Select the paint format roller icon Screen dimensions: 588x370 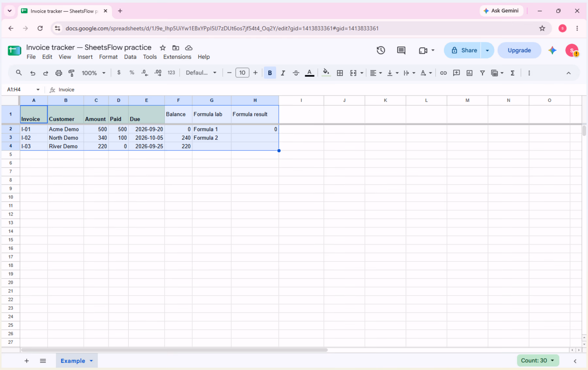point(71,73)
